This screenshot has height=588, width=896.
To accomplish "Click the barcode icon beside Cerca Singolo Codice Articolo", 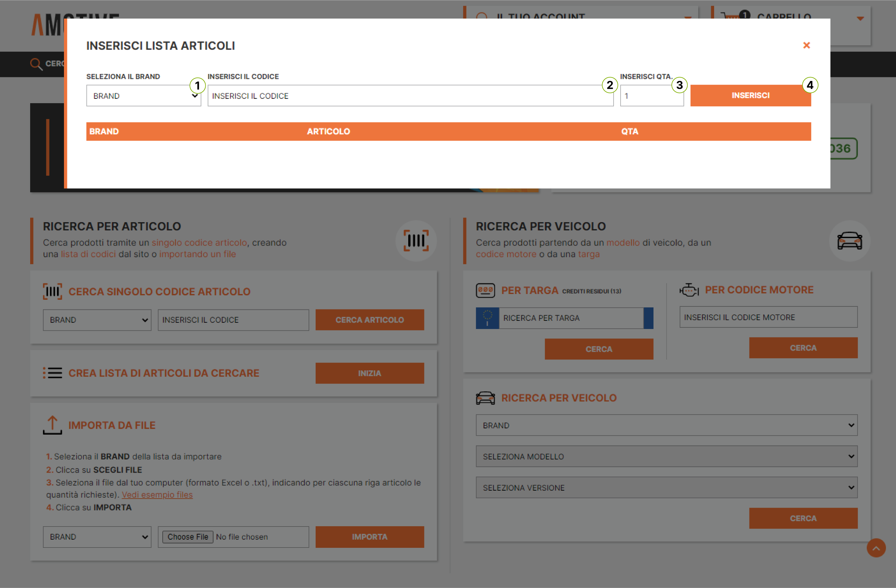I will pyautogui.click(x=52, y=292).
